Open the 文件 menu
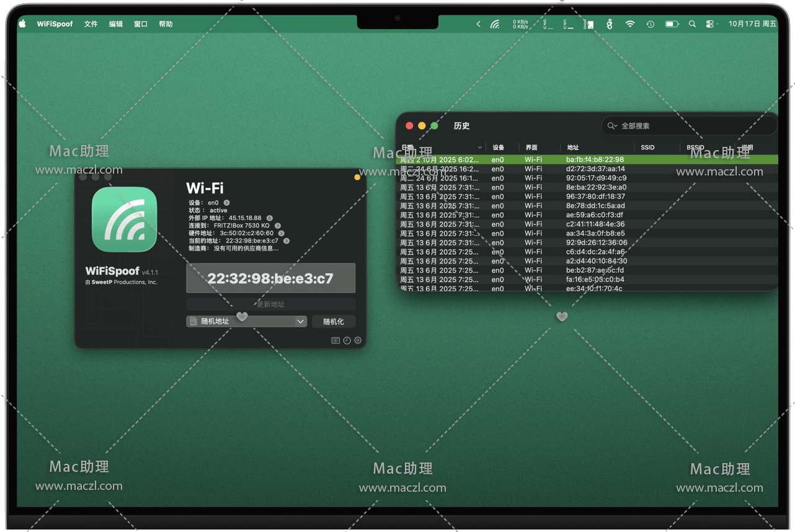Viewport: 795px width, 532px height. click(x=91, y=24)
